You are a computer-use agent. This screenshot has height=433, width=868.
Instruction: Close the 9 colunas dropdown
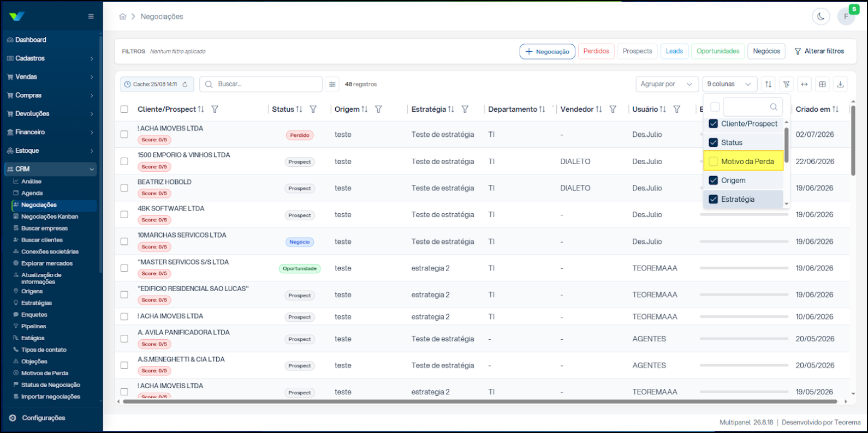(729, 84)
